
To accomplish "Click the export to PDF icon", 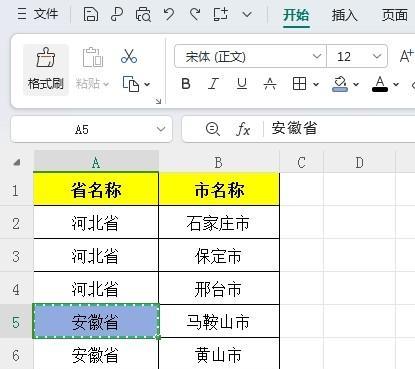I will 117,15.
